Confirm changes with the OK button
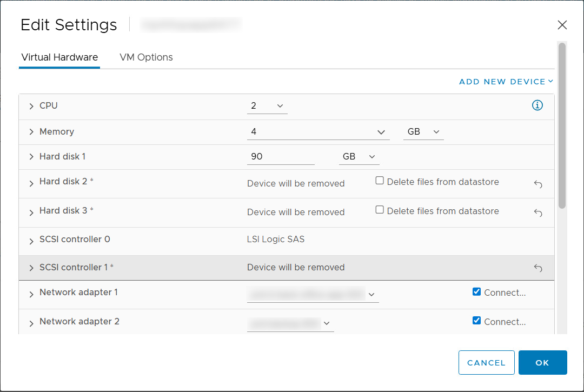Viewport: 584px width, 392px height. pos(542,362)
